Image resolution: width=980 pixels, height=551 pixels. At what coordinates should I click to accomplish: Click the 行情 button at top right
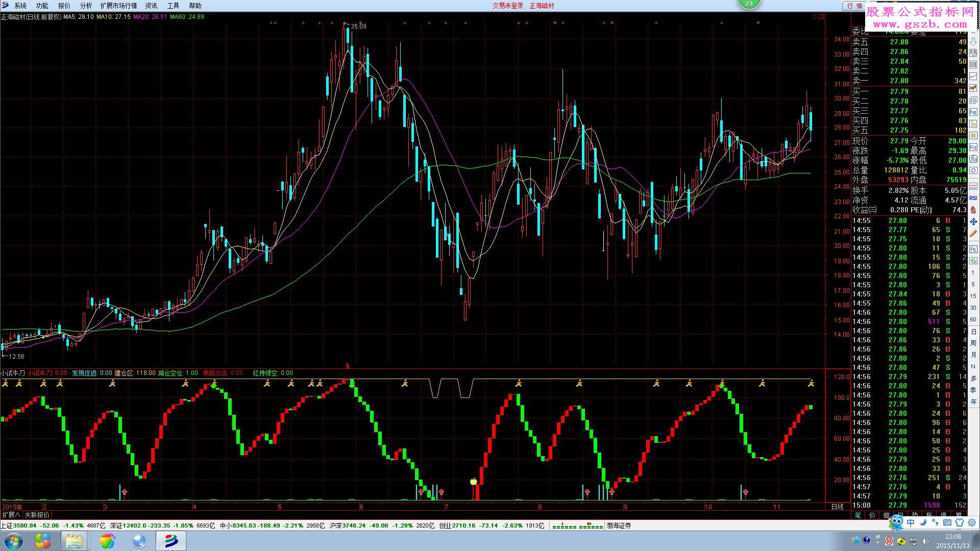pos(854,6)
